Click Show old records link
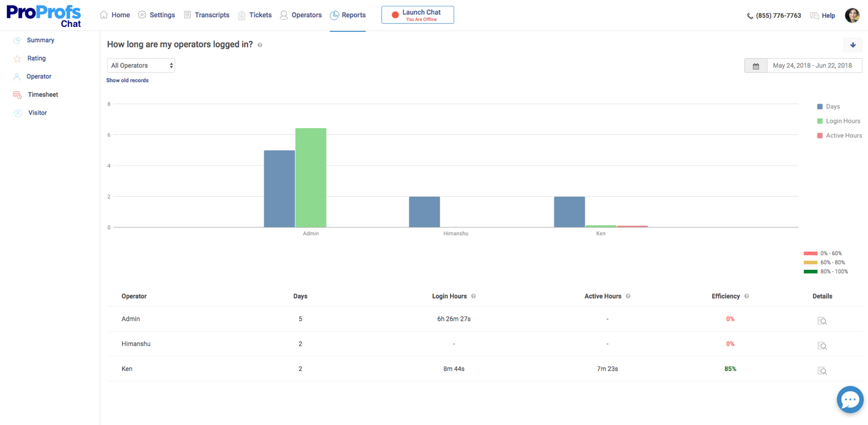868x425 pixels. tap(128, 80)
